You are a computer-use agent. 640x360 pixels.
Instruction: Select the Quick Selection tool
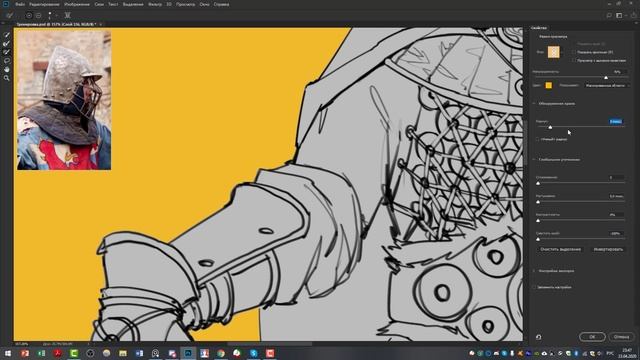(x=7, y=35)
